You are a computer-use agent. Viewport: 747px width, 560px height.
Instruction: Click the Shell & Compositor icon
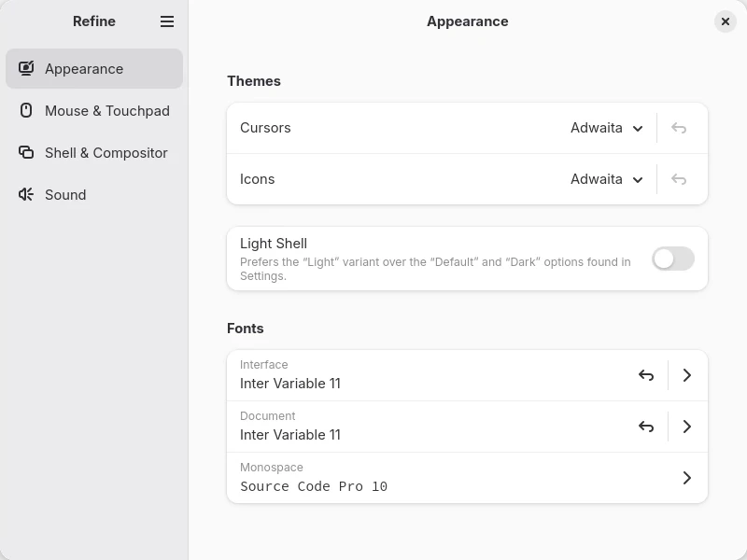coord(26,152)
